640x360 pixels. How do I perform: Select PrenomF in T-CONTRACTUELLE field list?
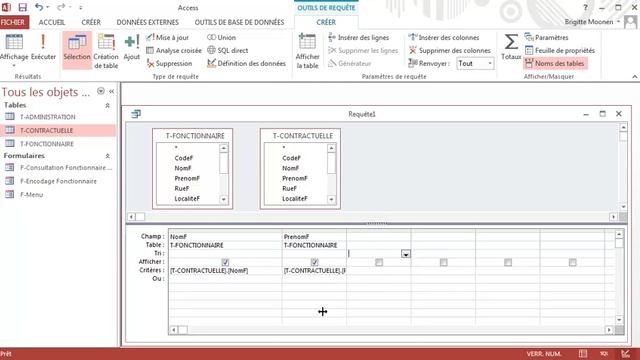pyautogui.click(x=295, y=178)
